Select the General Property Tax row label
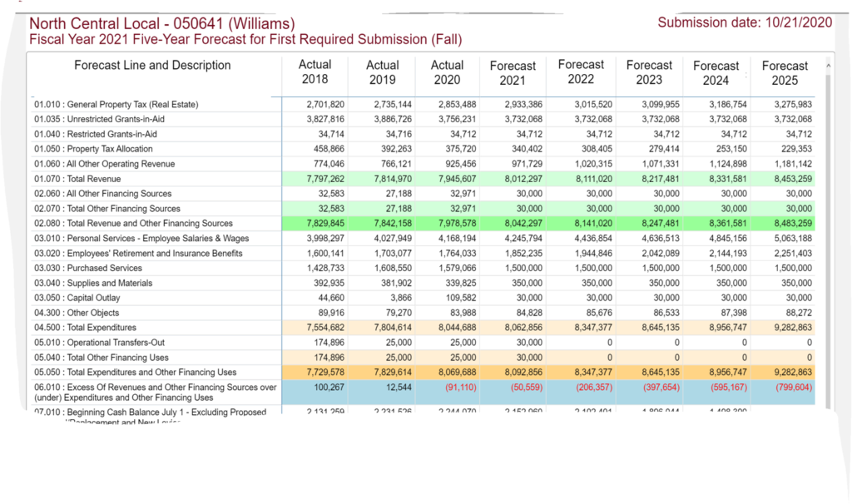Viewport: 852px width, 504px height. 116,105
